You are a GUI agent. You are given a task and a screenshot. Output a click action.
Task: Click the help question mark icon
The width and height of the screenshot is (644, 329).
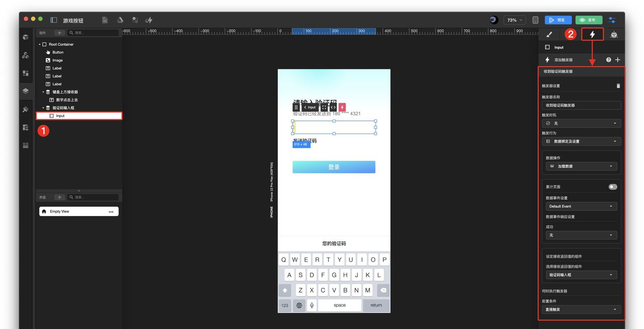coord(609,59)
